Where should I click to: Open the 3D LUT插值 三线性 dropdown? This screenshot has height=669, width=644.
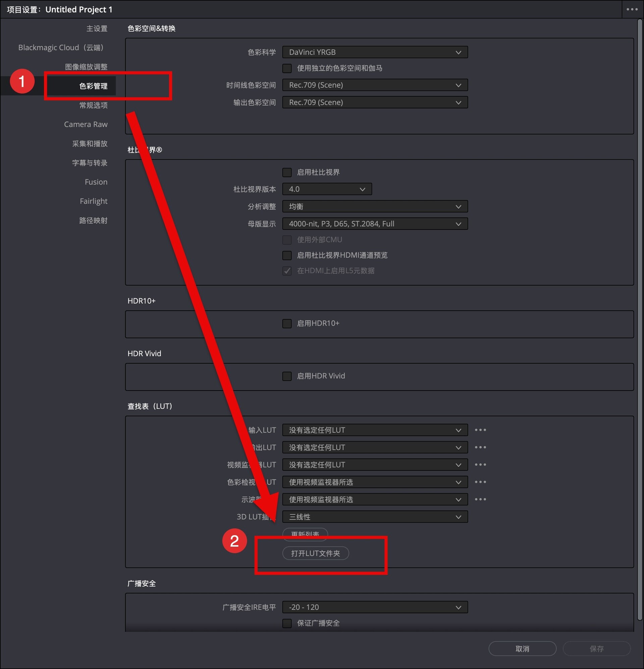375,517
